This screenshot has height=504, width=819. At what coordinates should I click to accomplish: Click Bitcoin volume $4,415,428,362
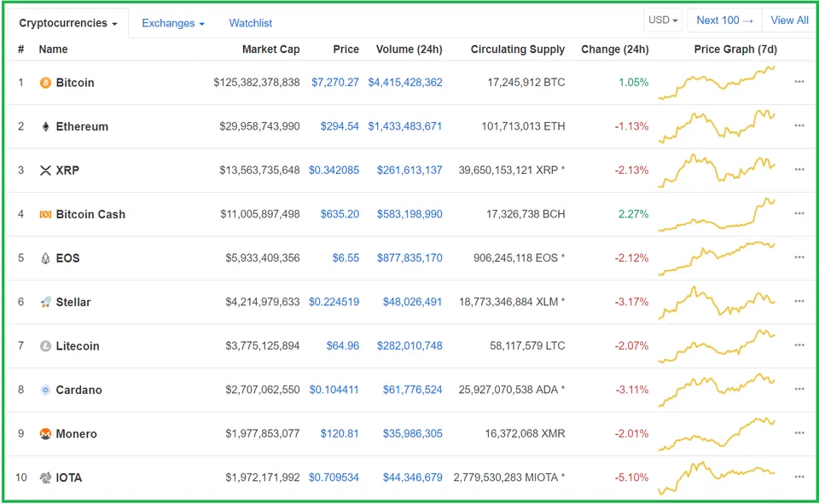click(404, 82)
